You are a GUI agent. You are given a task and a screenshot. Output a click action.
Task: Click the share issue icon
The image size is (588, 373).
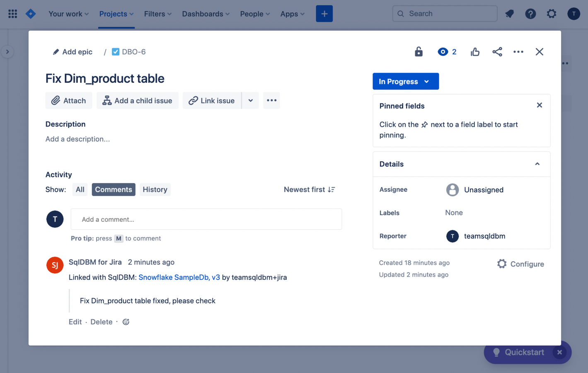(x=497, y=52)
